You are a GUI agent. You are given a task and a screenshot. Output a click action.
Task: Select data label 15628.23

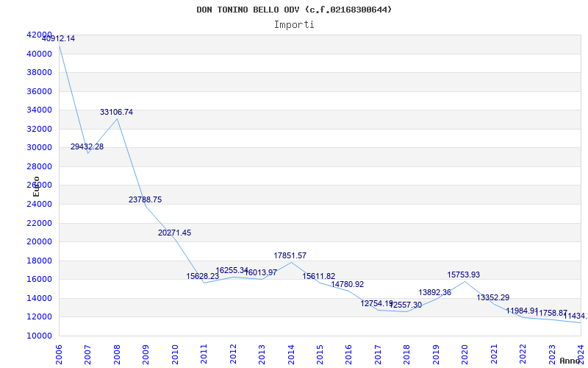pos(203,277)
